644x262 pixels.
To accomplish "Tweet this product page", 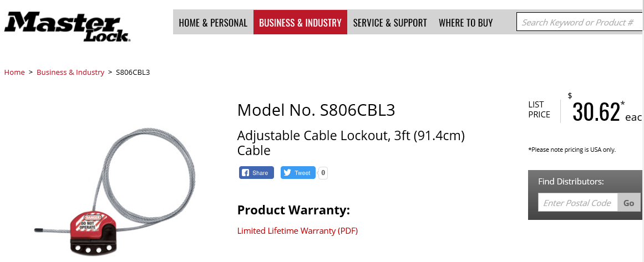I will tap(298, 173).
